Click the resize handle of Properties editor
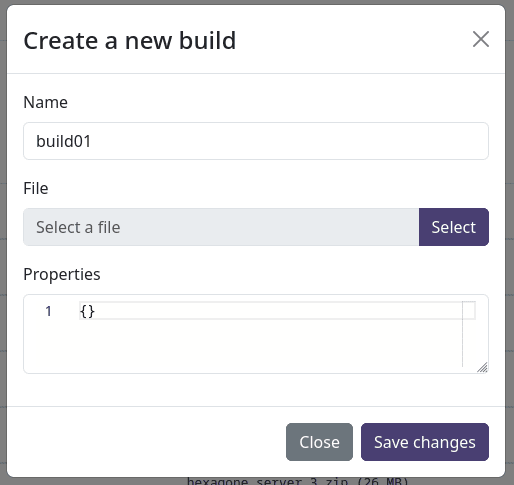Viewport: 514px width, 485px height. pos(482,367)
